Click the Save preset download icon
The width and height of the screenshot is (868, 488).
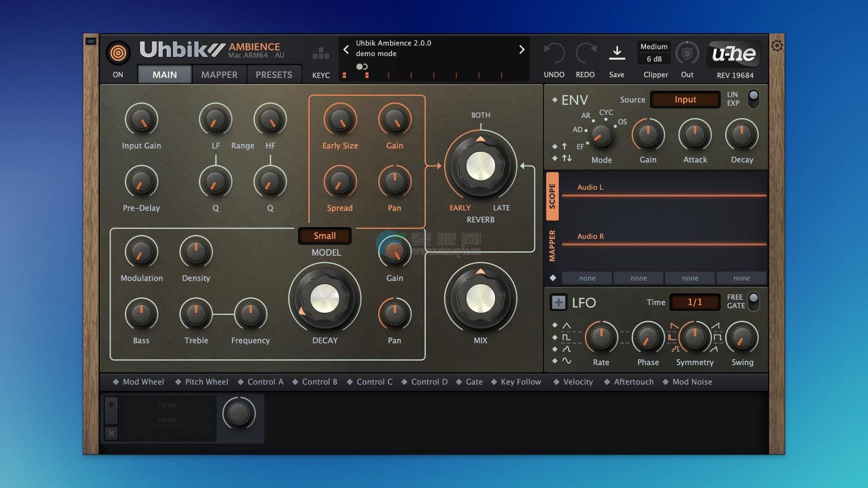click(x=617, y=53)
